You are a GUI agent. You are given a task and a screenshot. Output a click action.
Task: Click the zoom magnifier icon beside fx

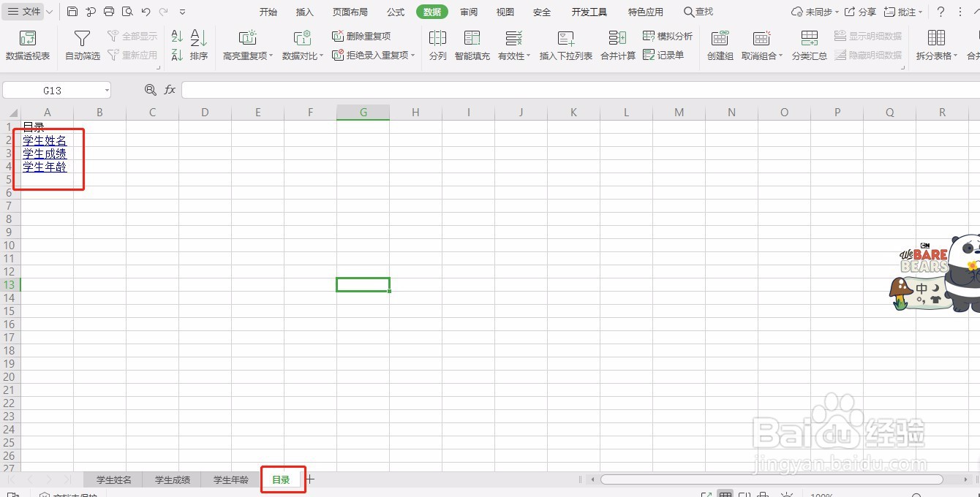tap(151, 90)
